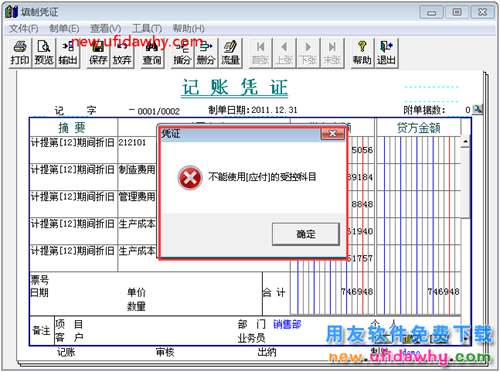
Task: Click the 记账凭证 title
Action: (234, 88)
